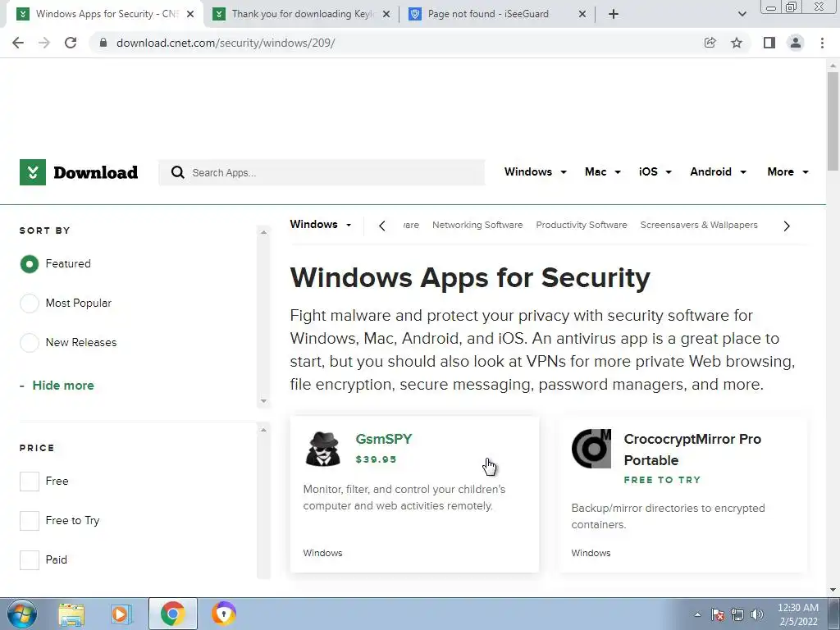
Task: Open Windows Media Player from taskbar
Action: tap(121, 614)
